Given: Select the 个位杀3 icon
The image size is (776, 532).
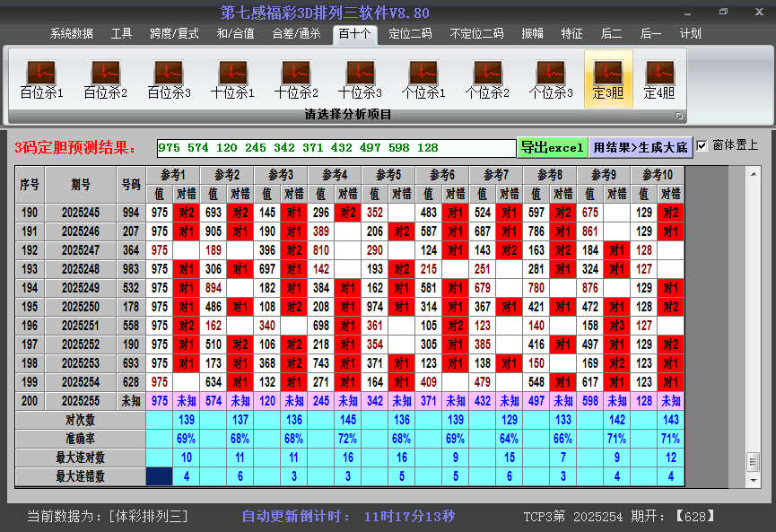Looking at the screenshot, I should pos(551,79).
